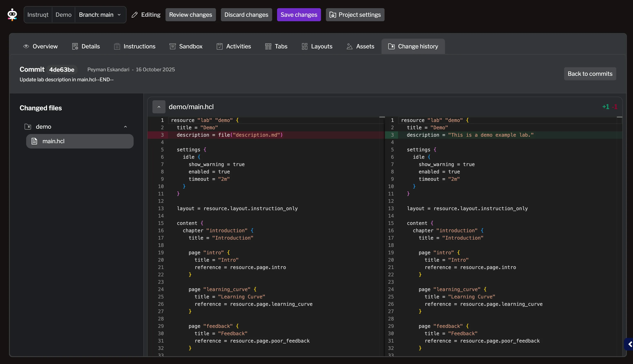This screenshot has width=633, height=364.
Task: Click the Back to commits button
Action: point(590,74)
